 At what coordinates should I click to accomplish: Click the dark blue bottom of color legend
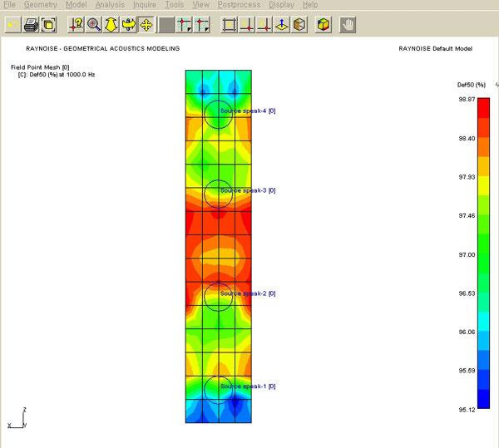[x=483, y=399]
